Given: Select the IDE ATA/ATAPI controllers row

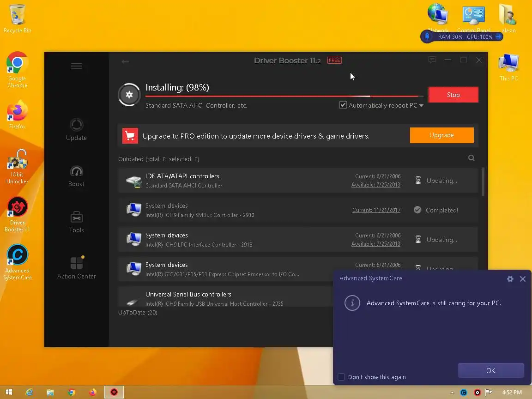Looking at the screenshot, I should pyautogui.click(x=298, y=181).
